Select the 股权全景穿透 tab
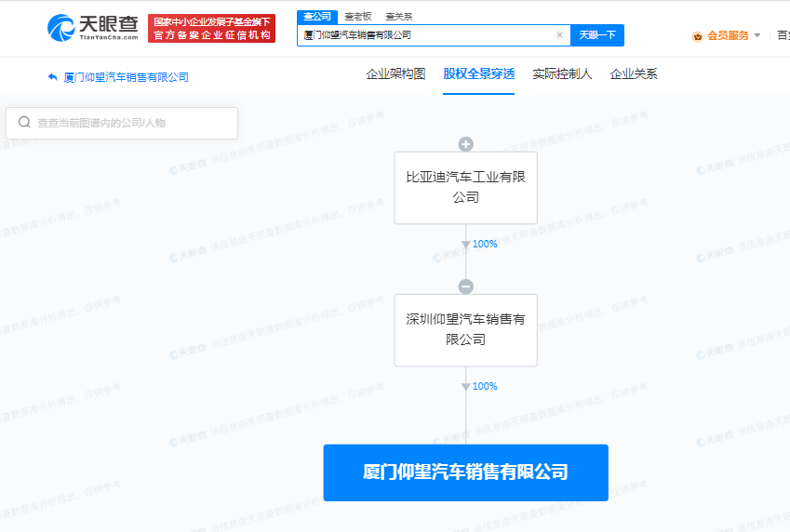Image resolution: width=790 pixels, height=532 pixels. (x=478, y=74)
